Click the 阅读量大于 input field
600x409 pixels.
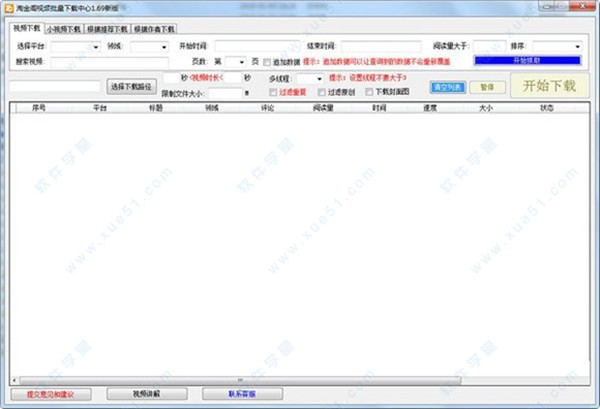489,46
